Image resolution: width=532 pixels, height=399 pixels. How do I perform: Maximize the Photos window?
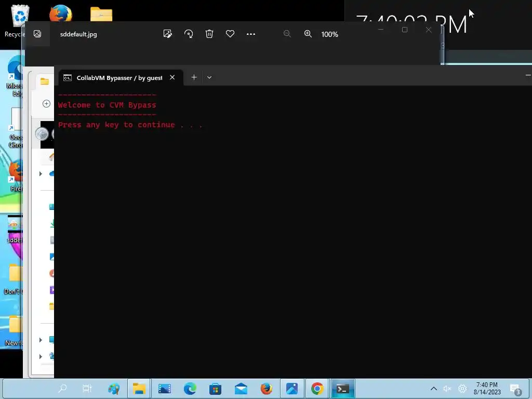point(404,30)
